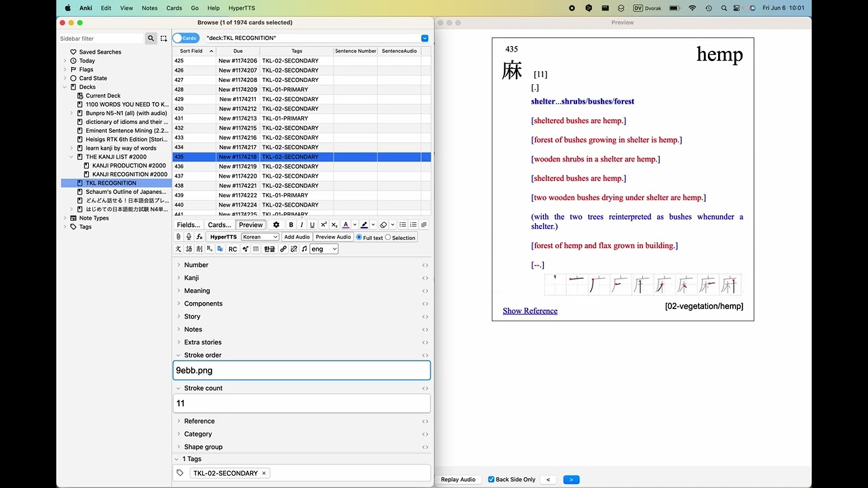Open the HyperTTS Korean language dropdown

(260, 237)
